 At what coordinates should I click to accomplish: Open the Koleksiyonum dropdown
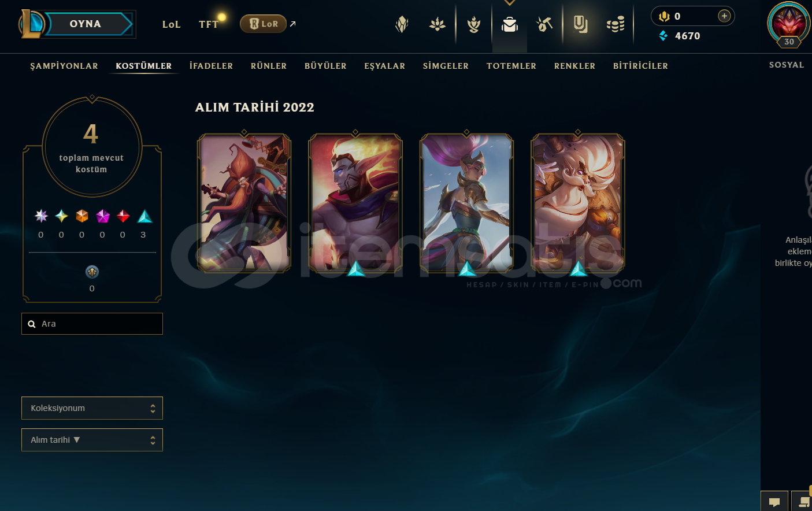coord(92,408)
